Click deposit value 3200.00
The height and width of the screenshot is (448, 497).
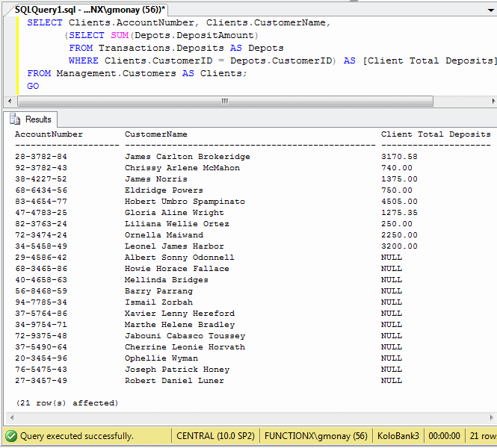pyautogui.click(x=399, y=246)
